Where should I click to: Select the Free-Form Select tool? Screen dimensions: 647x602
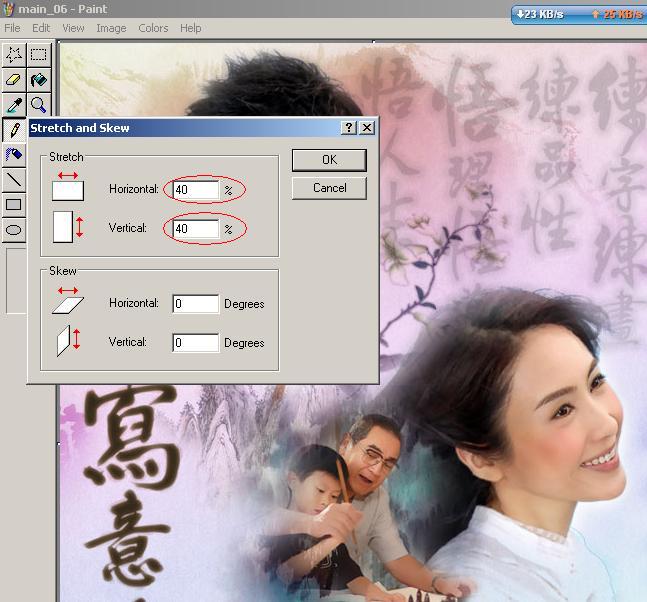[14, 54]
